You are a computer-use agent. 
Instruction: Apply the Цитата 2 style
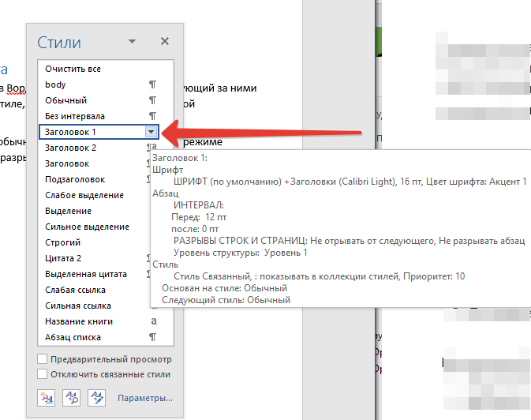pyautogui.click(x=94, y=258)
